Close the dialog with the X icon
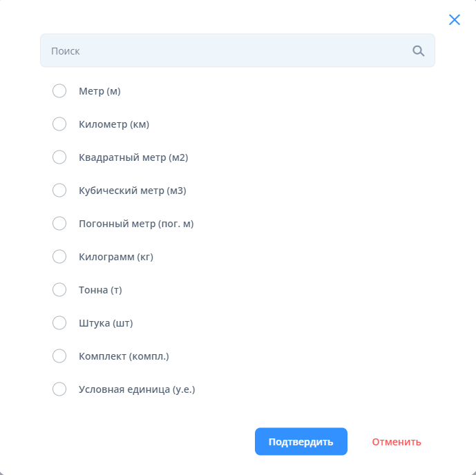Image resolution: width=476 pixels, height=475 pixels. [x=455, y=19]
